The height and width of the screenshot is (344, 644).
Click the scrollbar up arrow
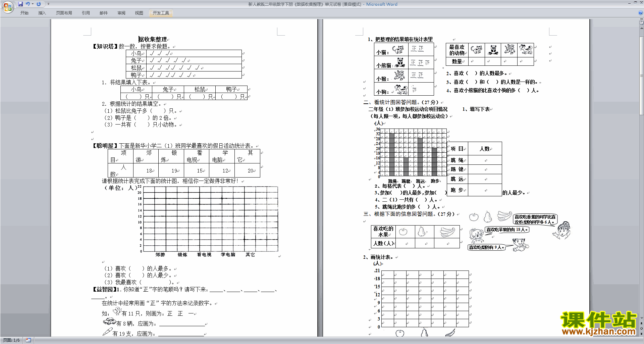[x=641, y=28]
